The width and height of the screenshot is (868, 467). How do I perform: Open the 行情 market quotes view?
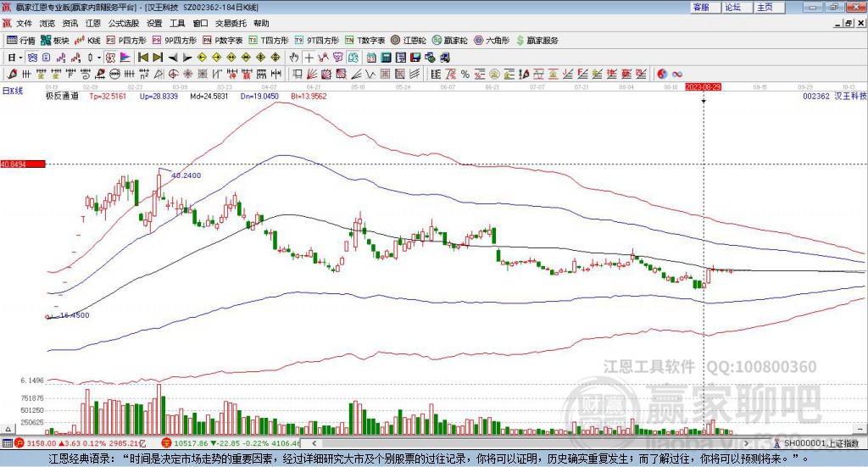tap(20, 41)
